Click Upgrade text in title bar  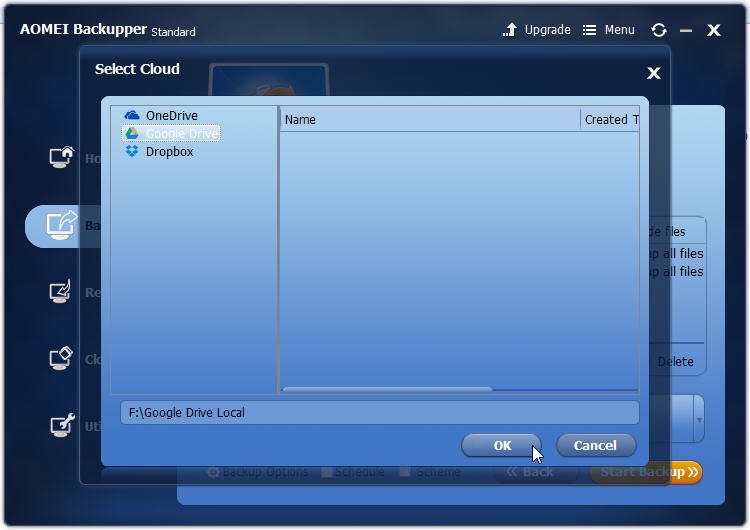pyautogui.click(x=548, y=30)
